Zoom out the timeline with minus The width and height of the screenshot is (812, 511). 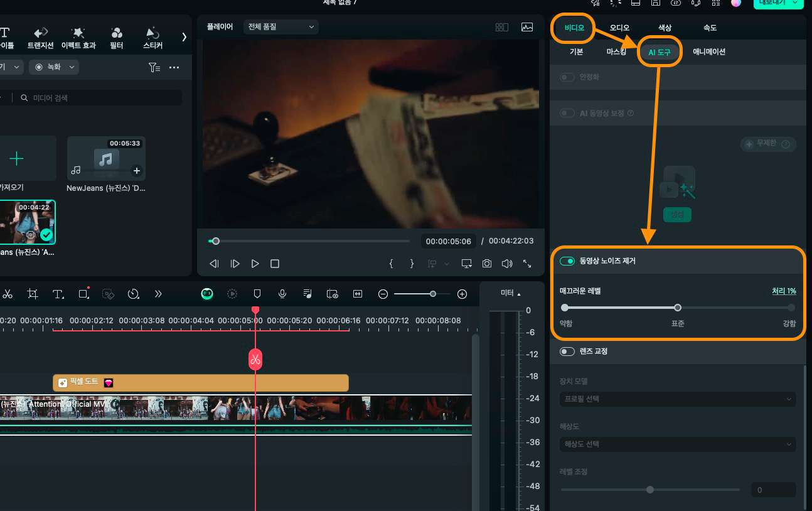pyautogui.click(x=383, y=294)
